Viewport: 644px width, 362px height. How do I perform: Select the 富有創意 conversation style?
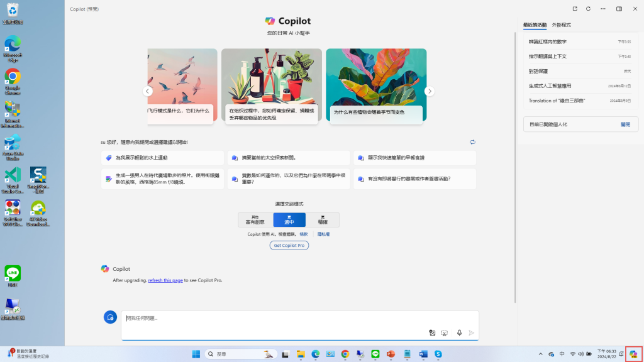(255, 220)
